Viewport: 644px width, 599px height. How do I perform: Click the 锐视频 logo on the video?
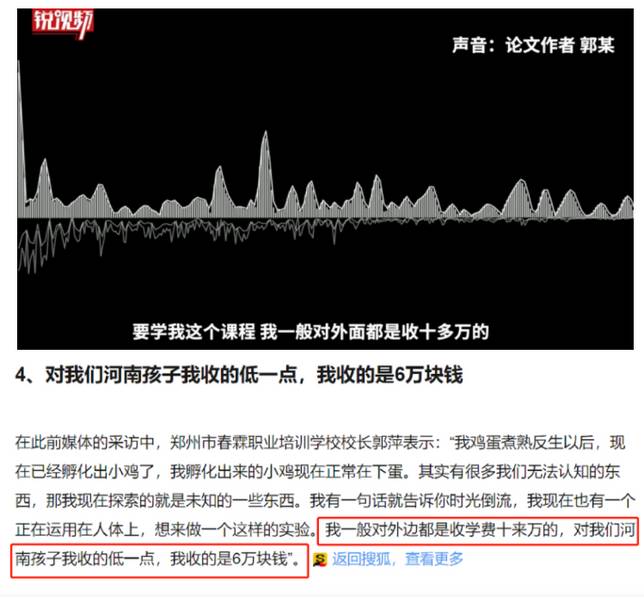click(63, 23)
